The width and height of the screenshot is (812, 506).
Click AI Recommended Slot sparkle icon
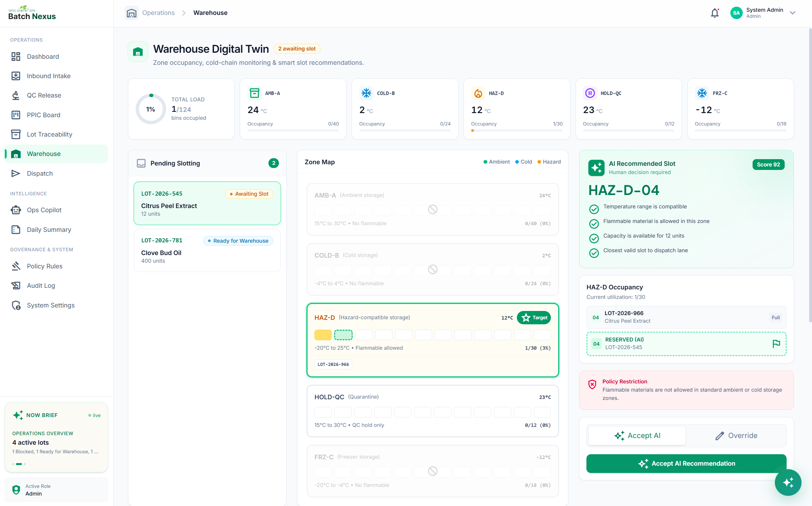click(596, 168)
